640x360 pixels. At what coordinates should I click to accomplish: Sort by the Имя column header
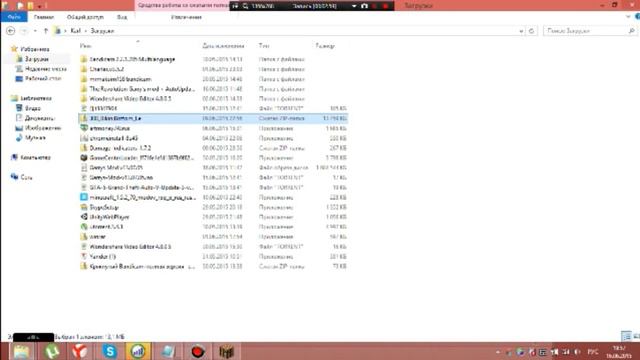(85, 46)
